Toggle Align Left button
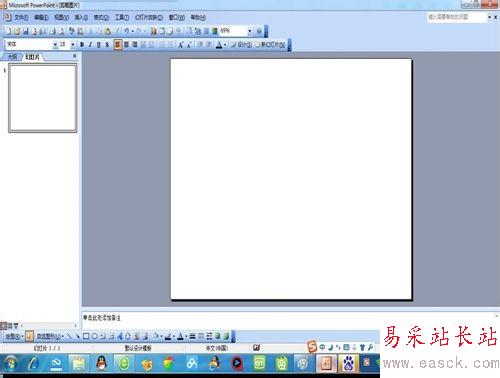The height and width of the screenshot is (378, 500). pos(117,44)
